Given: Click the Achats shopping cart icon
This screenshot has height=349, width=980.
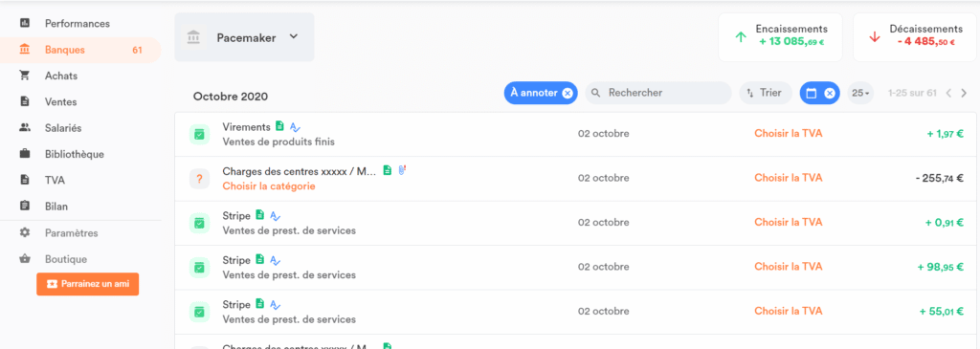Looking at the screenshot, I should coord(25,76).
